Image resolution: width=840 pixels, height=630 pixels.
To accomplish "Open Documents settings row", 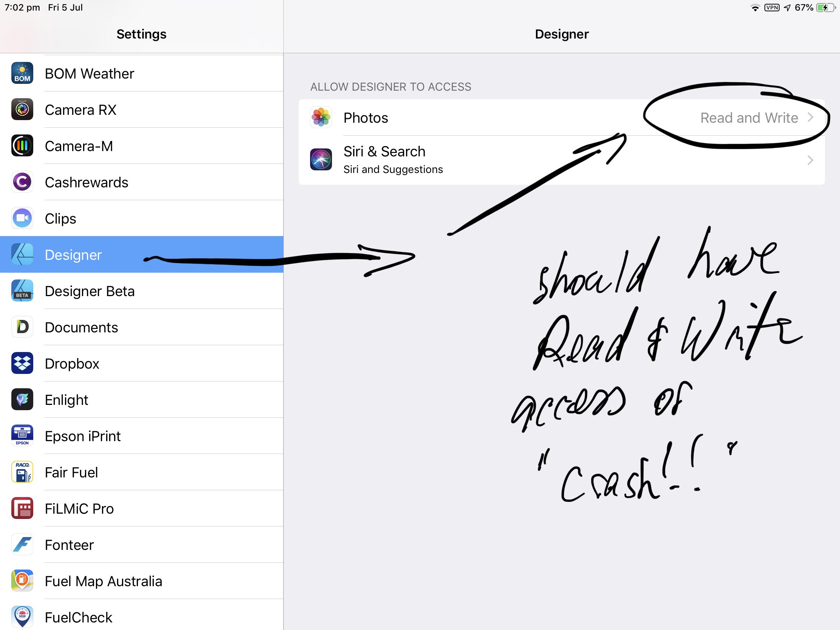I will [142, 327].
